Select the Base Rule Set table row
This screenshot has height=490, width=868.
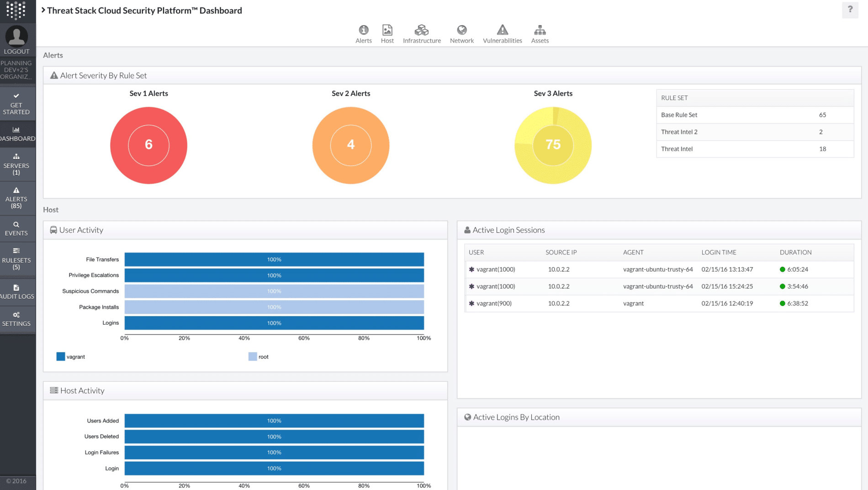[x=755, y=115]
